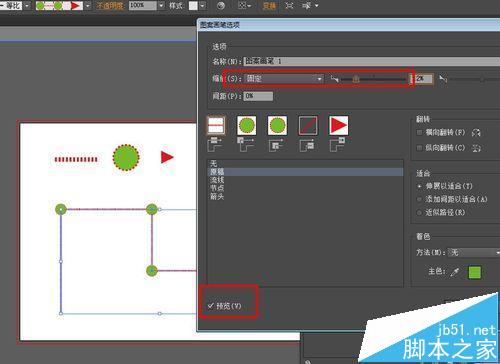Enable 横向翻转 checkbox
This screenshot has width=500, height=364.
[x=419, y=133]
